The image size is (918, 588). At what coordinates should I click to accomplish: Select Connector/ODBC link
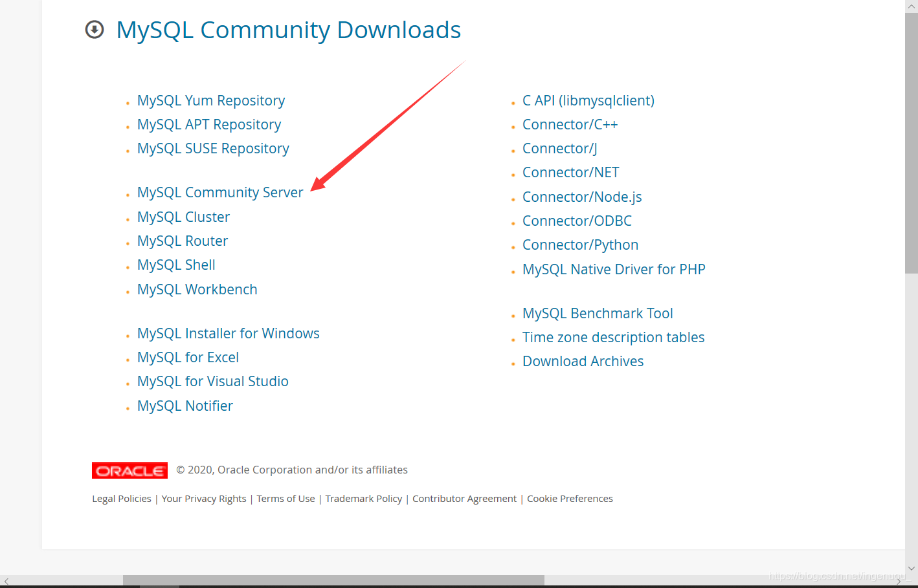click(577, 221)
